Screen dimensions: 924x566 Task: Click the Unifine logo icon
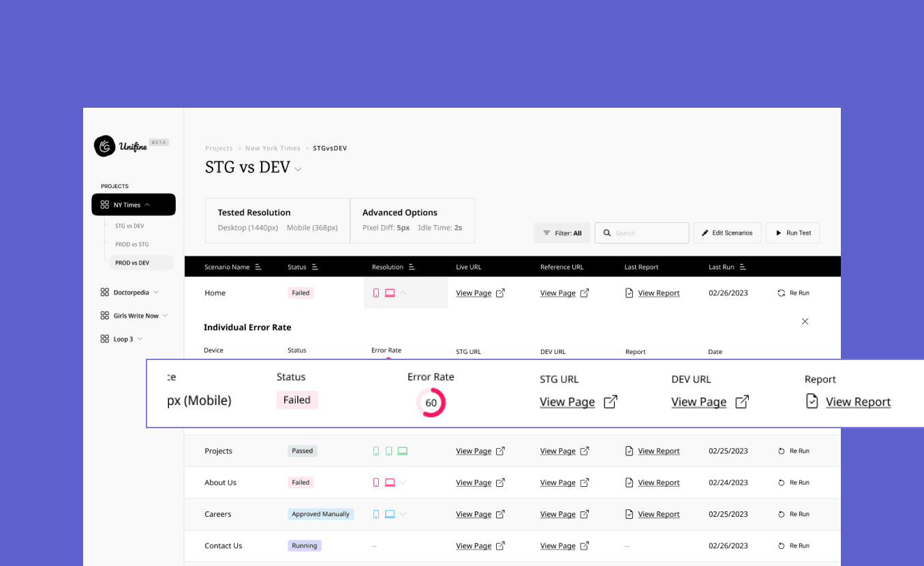click(104, 146)
